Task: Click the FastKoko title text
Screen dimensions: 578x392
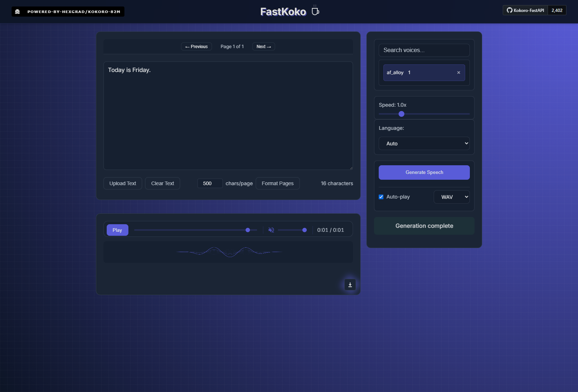Action: [283, 12]
